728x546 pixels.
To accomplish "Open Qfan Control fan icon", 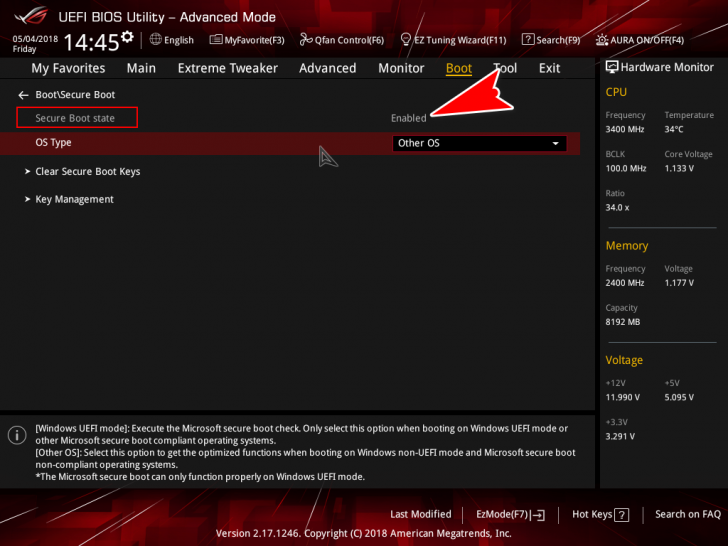I will (306, 39).
